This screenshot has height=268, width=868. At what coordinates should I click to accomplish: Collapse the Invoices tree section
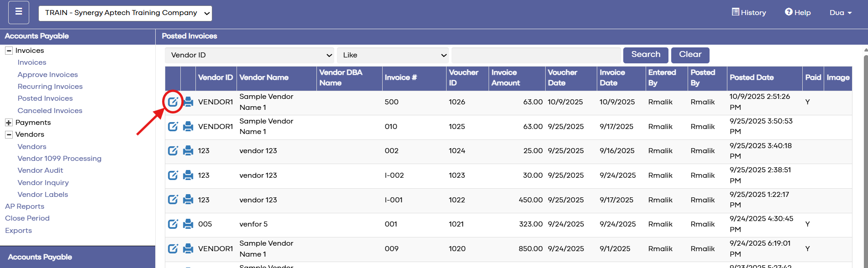9,51
